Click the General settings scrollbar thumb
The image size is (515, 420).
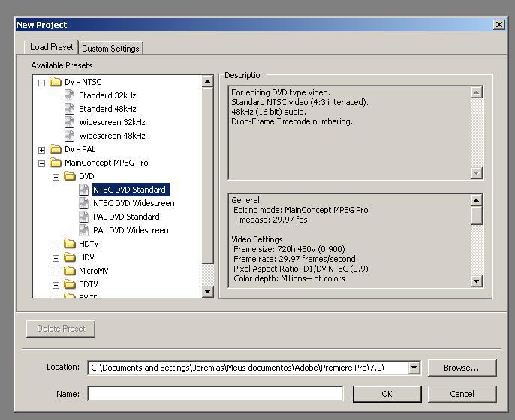coord(476,215)
